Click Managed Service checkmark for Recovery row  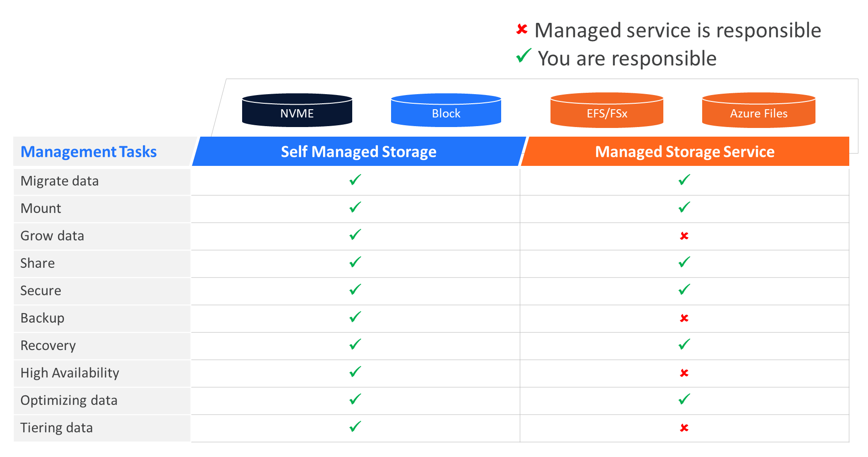click(x=684, y=345)
